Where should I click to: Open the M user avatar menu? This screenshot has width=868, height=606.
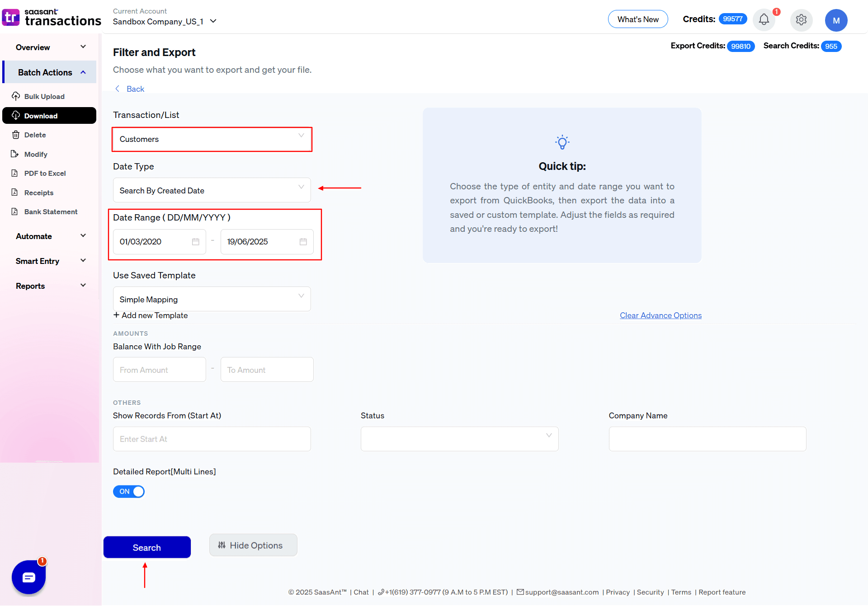pos(836,20)
